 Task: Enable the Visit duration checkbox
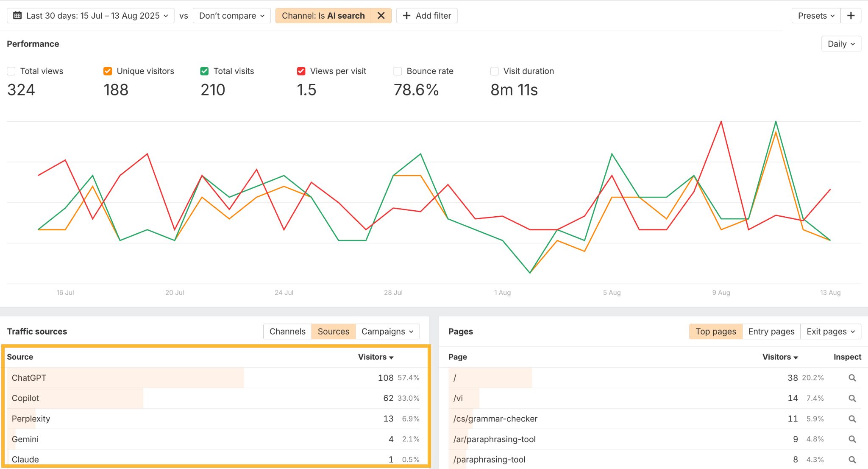(x=494, y=71)
